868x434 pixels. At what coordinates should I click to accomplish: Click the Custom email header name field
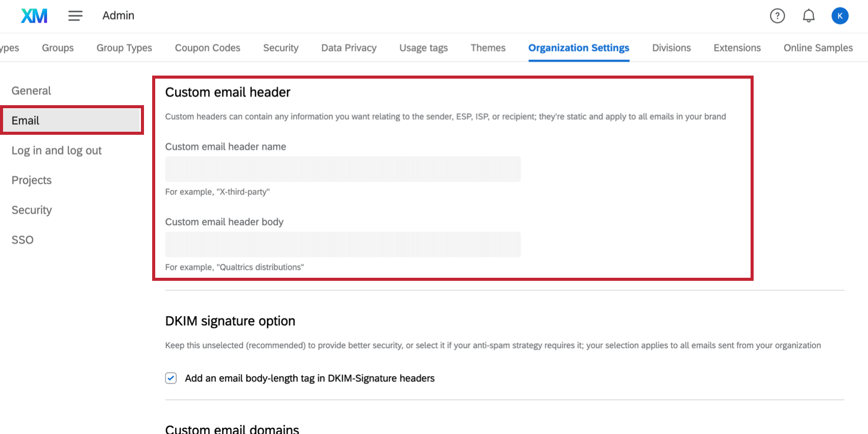point(343,169)
